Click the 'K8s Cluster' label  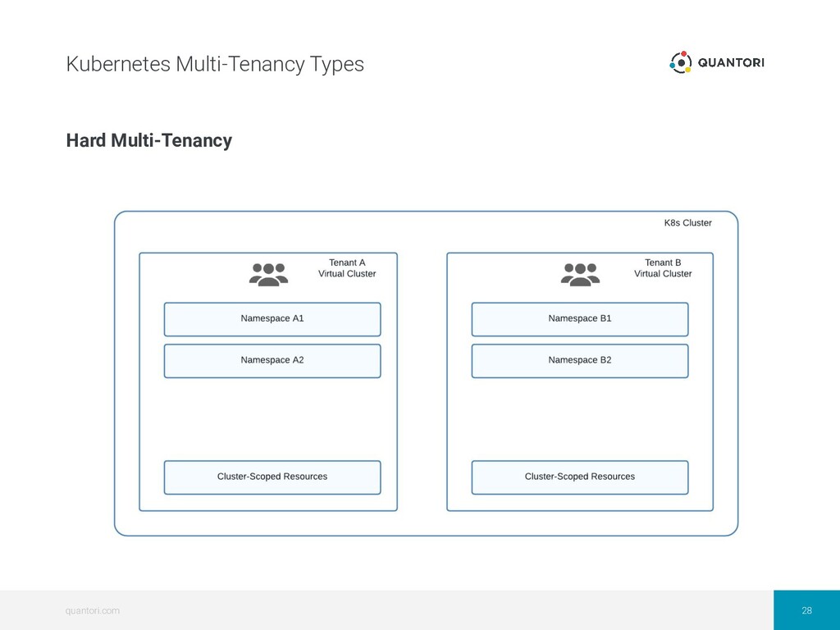click(x=688, y=223)
